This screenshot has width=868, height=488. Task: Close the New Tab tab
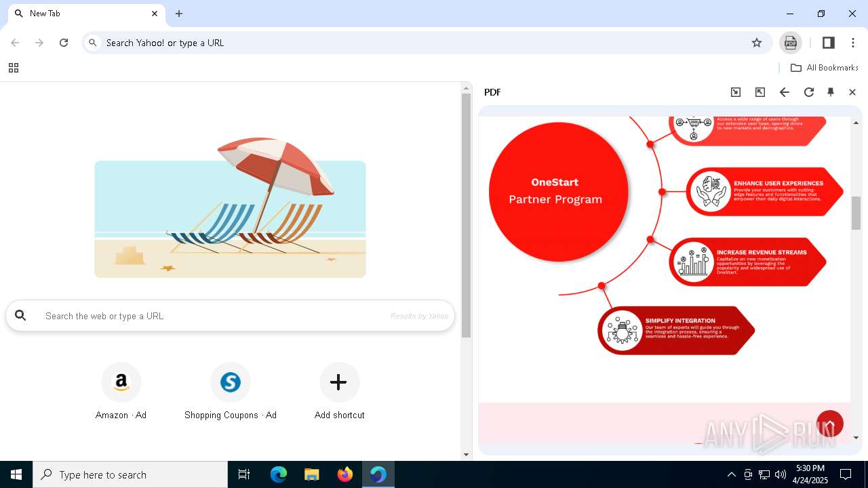click(x=155, y=14)
